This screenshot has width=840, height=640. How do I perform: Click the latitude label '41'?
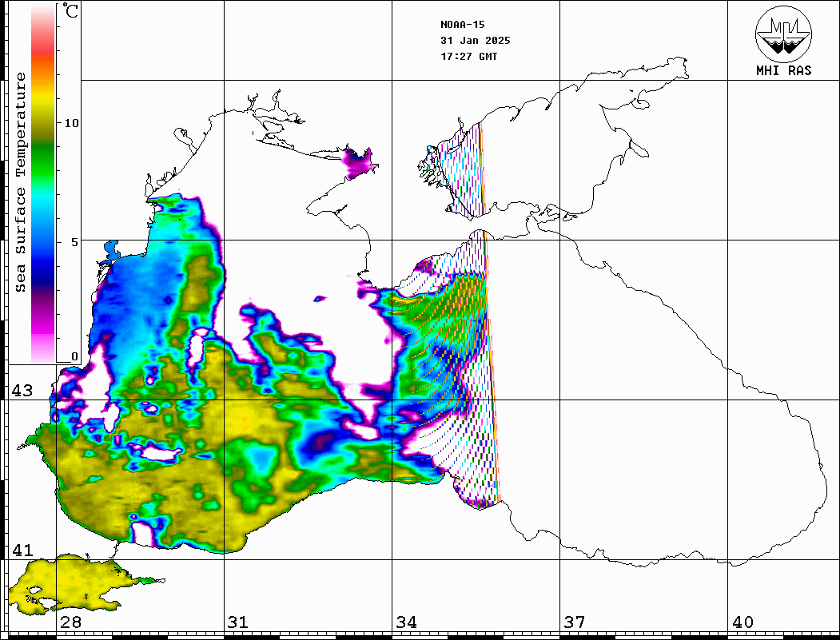tap(22, 550)
